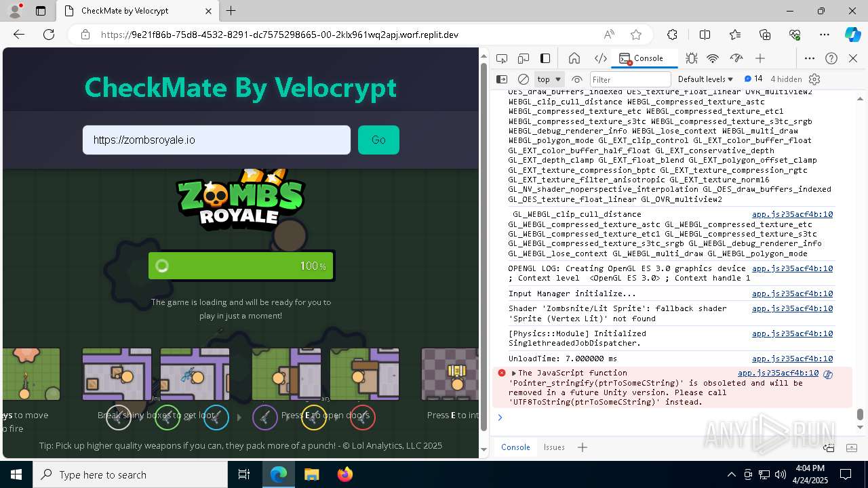
Task: Open Edge Settings and more menu
Action: pos(825,35)
